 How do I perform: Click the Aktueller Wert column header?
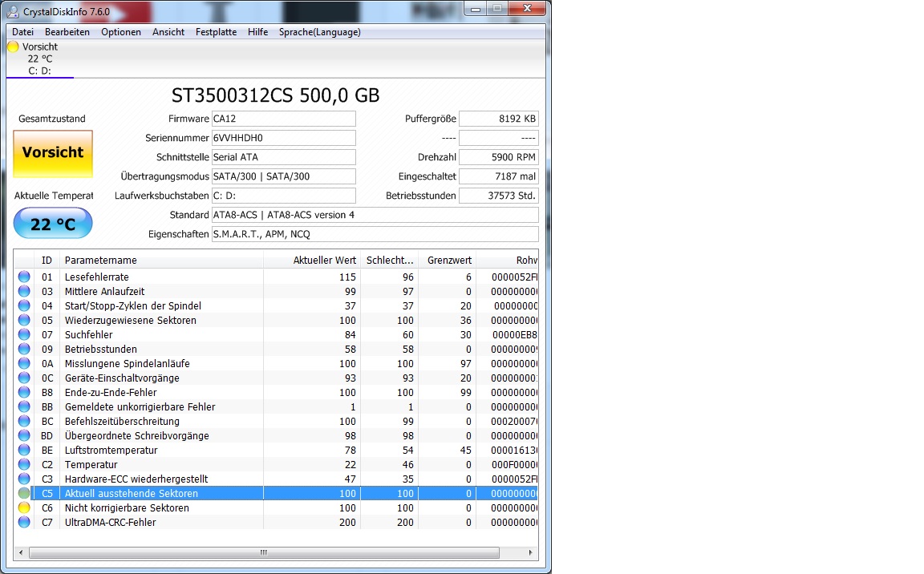[312, 261]
